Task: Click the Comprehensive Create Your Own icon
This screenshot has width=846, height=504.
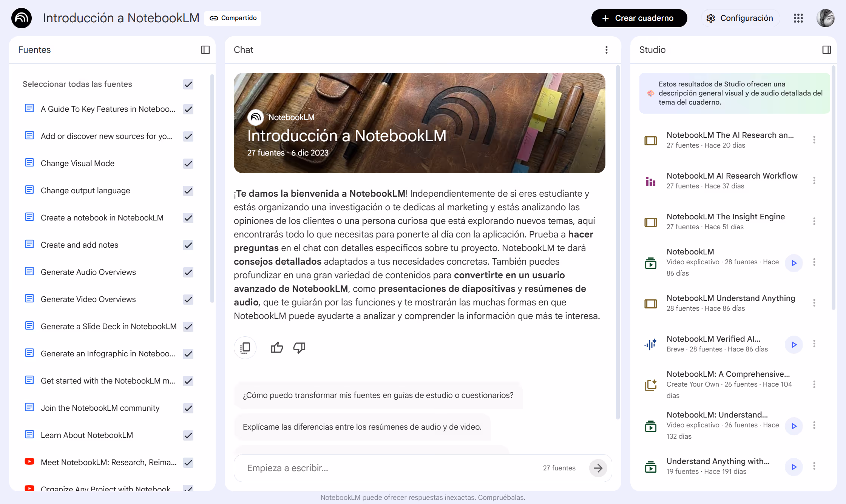Action: coord(650,385)
